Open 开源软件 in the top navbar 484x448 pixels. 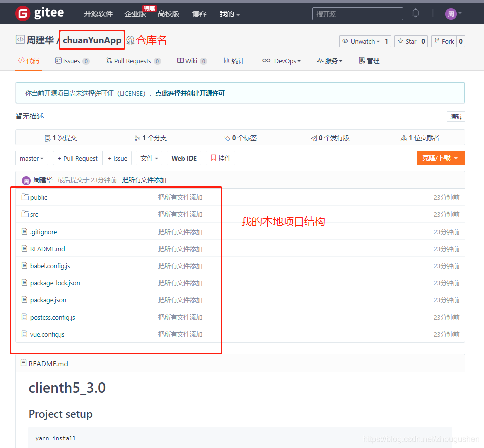tap(98, 14)
